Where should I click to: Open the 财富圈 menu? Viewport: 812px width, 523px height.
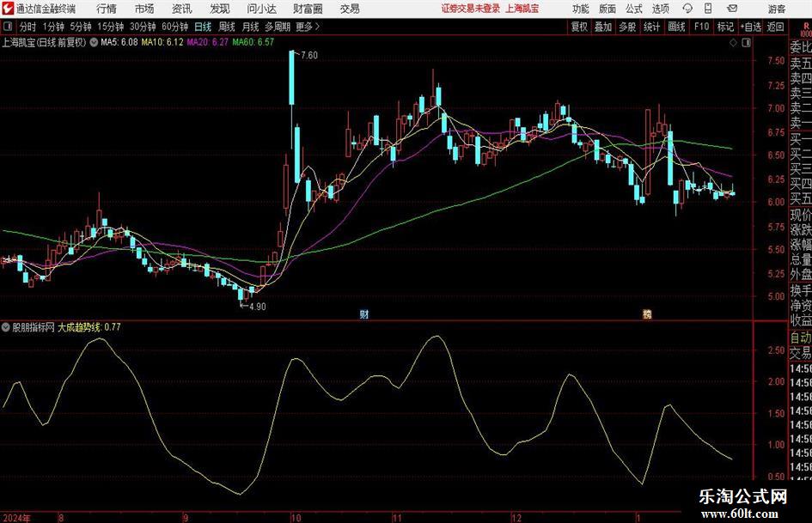pyautogui.click(x=308, y=9)
